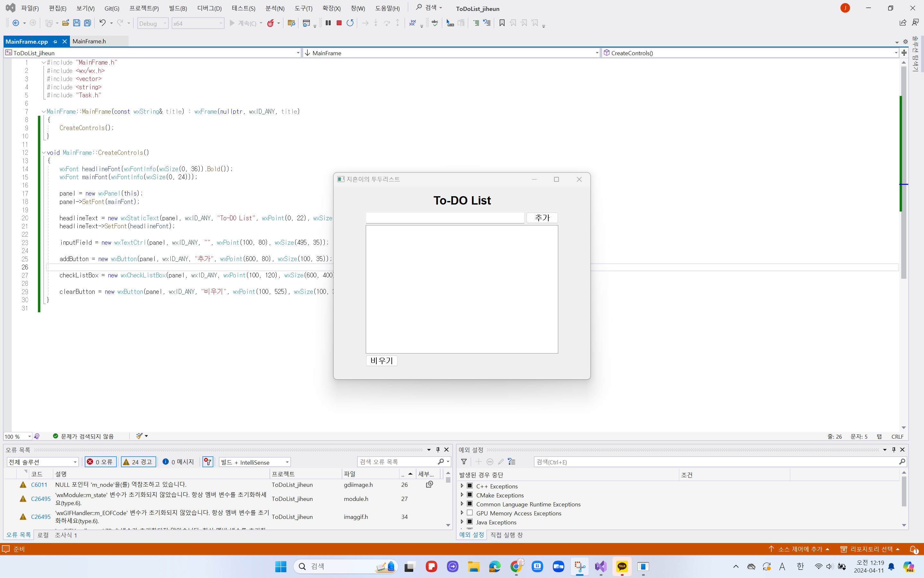The height and width of the screenshot is (578, 924).
Task: Toggle the C++ Exceptions checkbox
Action: tap(470, 486)
